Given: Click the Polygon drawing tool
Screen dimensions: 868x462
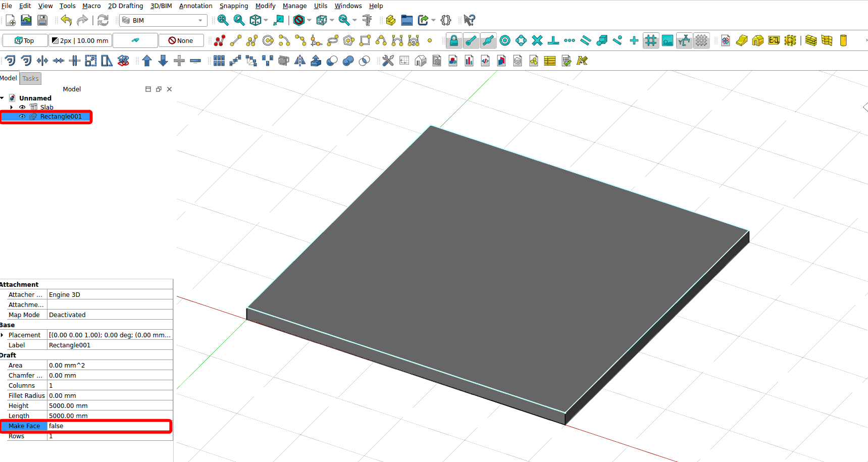Looking at the screenshot, I should coord(348,41).
